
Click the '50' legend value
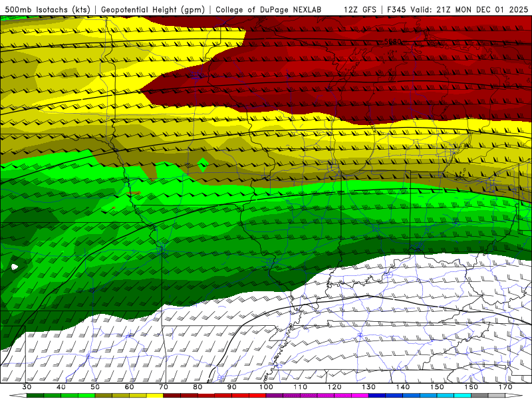[x=95, y=387]
